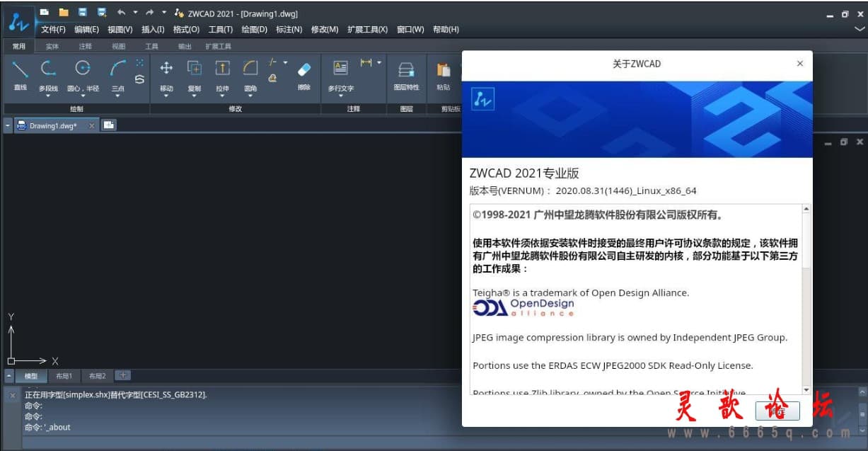
Task: Open the 文件(F) menu
Action: 53,30
